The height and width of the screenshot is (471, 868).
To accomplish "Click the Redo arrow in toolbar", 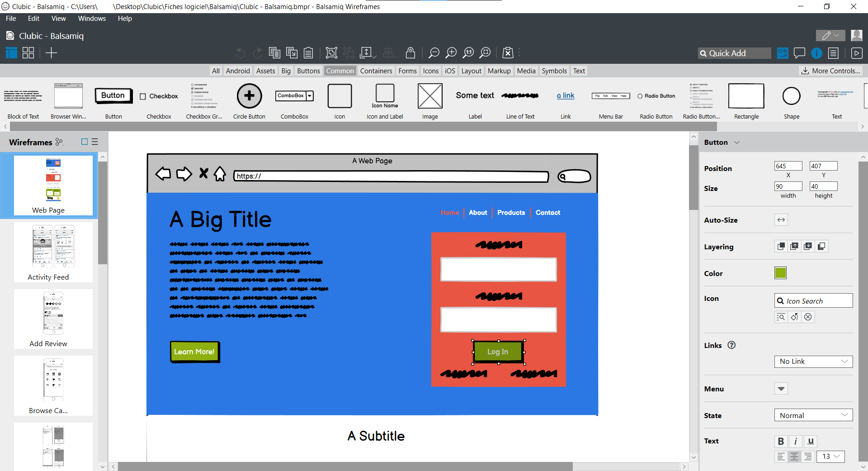I will [x=258, y=53].
